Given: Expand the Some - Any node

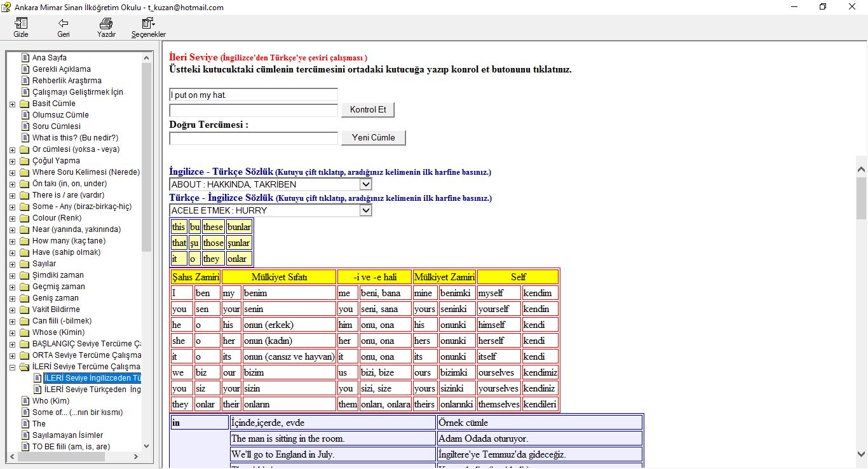Looking at the screenshot, I should click(x=13, y=207).
